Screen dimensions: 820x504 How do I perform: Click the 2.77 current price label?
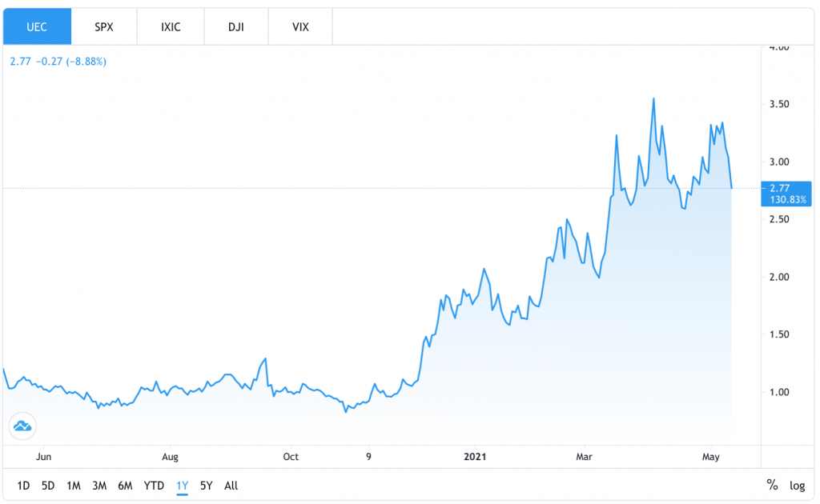point(786,188)
